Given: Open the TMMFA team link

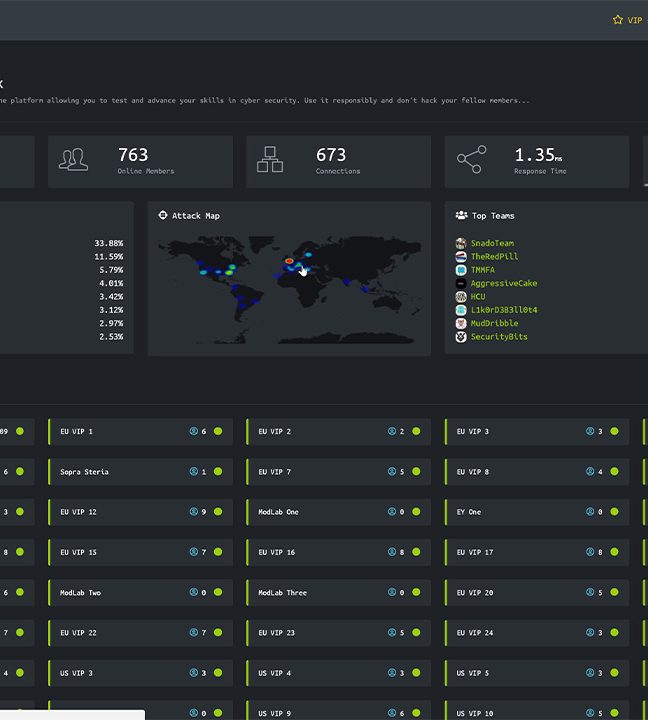Looking at the screenshot, I should click(x=483, y=270).
